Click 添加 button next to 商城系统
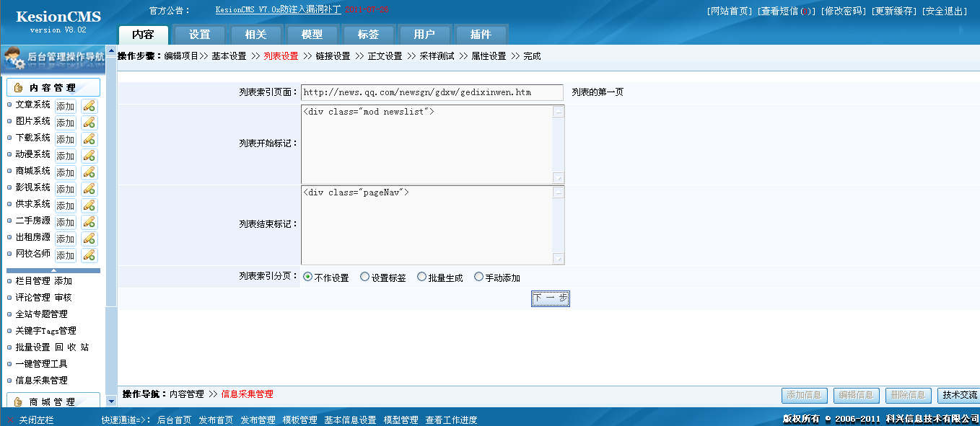The image size is (980, 426). coord(66,172)
